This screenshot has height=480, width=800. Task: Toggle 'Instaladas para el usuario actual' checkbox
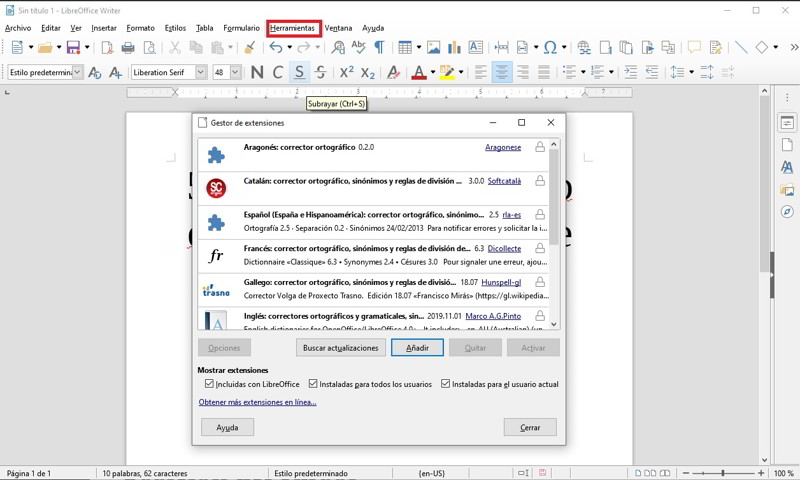[445, 384]
